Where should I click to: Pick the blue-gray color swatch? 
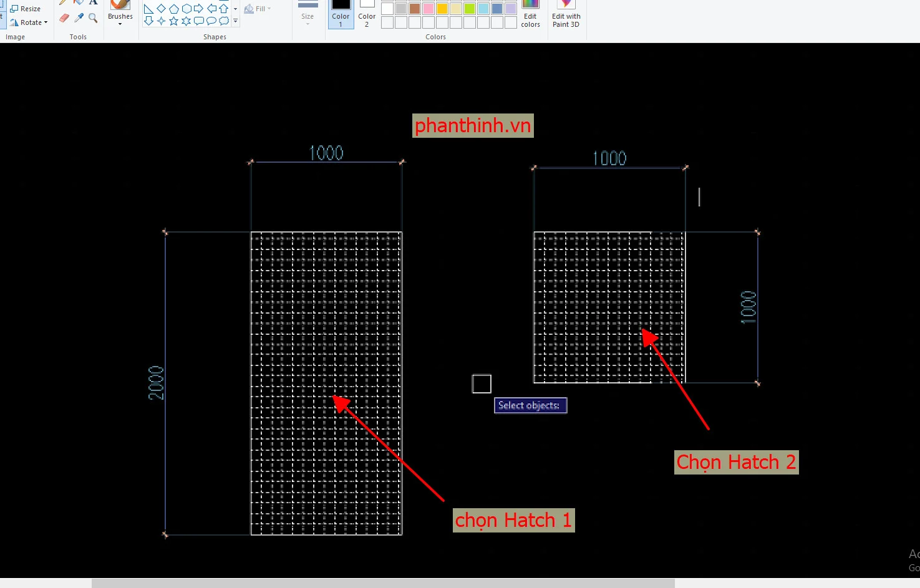(x=497, y=9)
